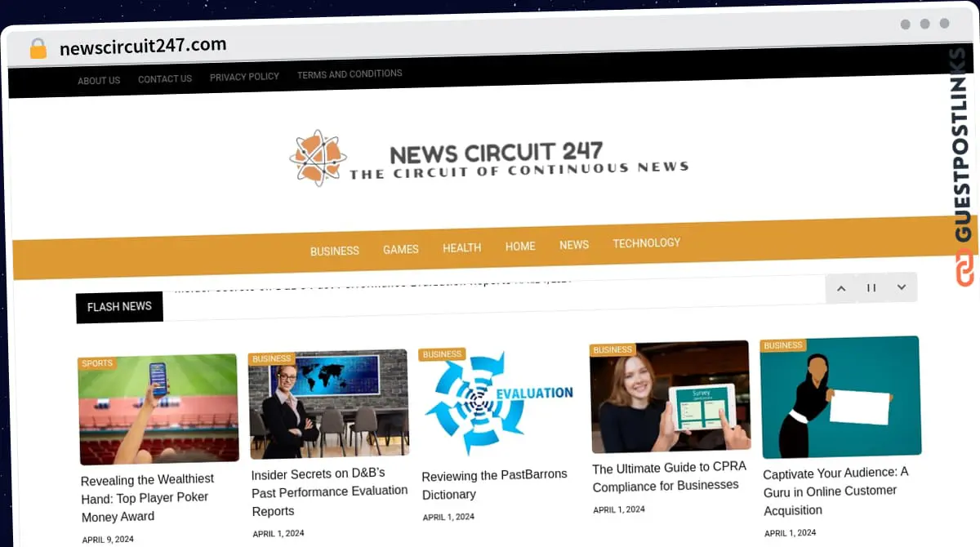Open the teal presenter article thumbnail
This screenshot has height=547, width=980.
click(x=841, y=398)
